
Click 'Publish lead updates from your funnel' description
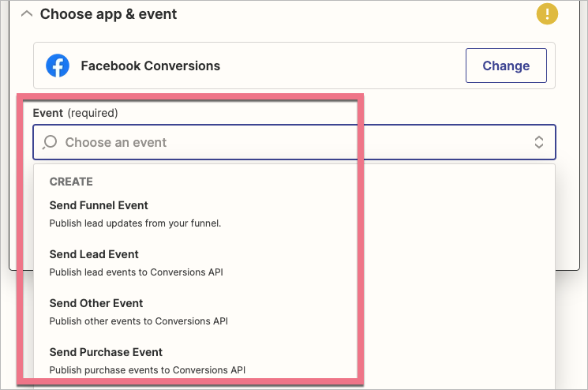(x=135, y=223)
